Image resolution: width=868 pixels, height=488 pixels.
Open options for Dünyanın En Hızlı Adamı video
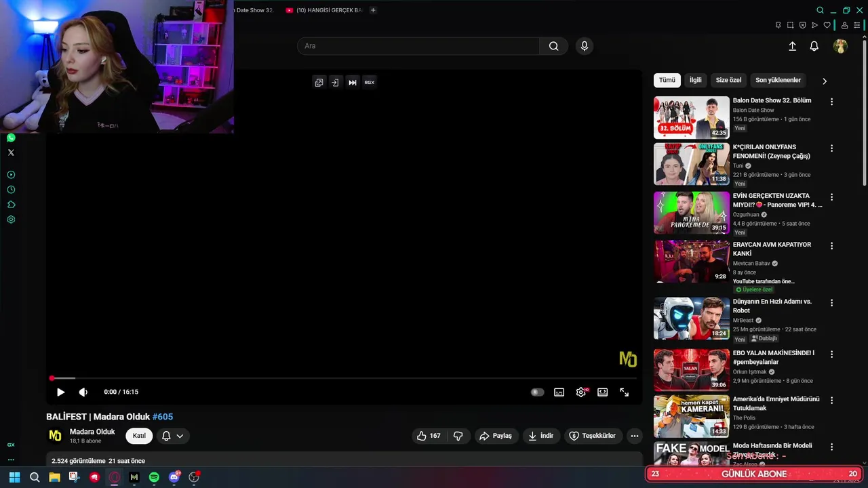click(x=831, y=302)
